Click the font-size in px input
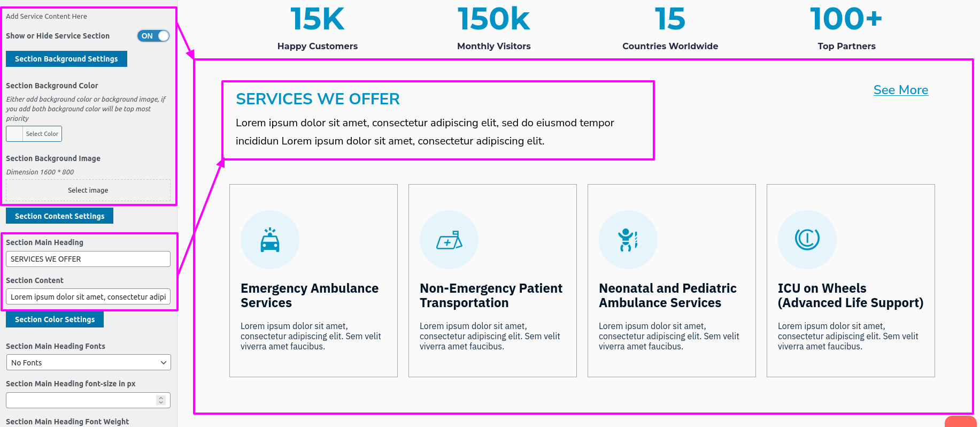 (88, 400)
